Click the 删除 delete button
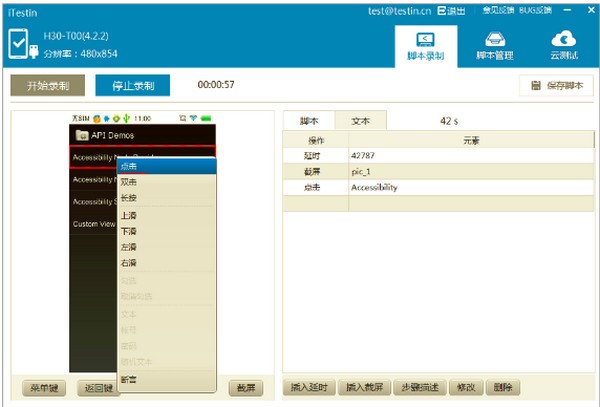600x407 pixels. [x=503, y=387]
